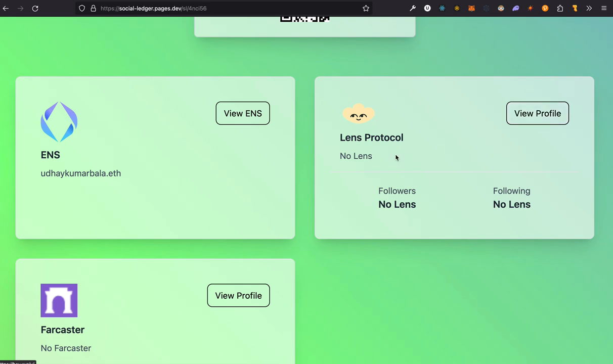Open the browser hamburger application menu
The image size is (613, 364).
pyautogui.click(x=604, y=9)
